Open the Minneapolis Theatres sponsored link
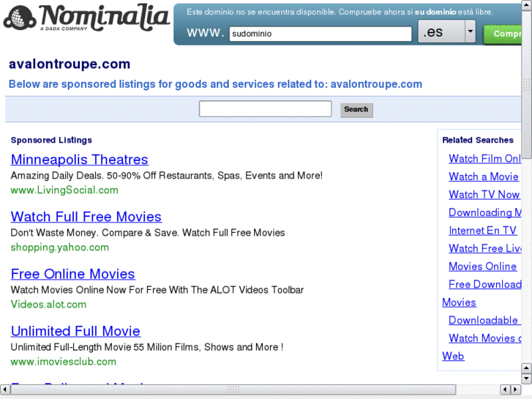The height and width of the screenshot is (399, 532). click(x=79, y=160)
